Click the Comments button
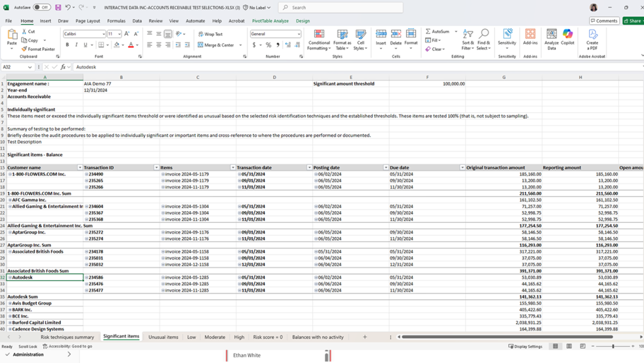 (x=604, y=21)
